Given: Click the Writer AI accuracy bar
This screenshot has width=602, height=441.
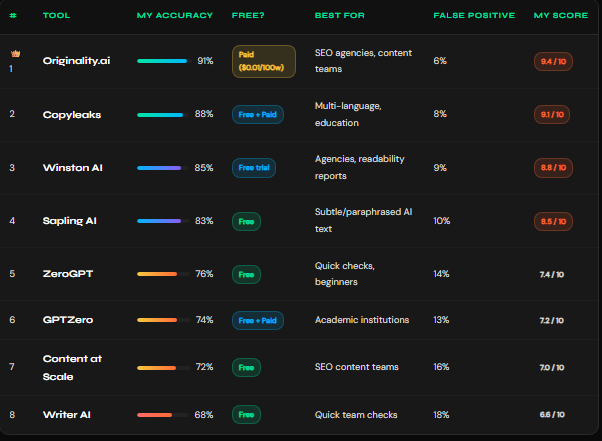Looking at the screenshot, I should point(164,415).
